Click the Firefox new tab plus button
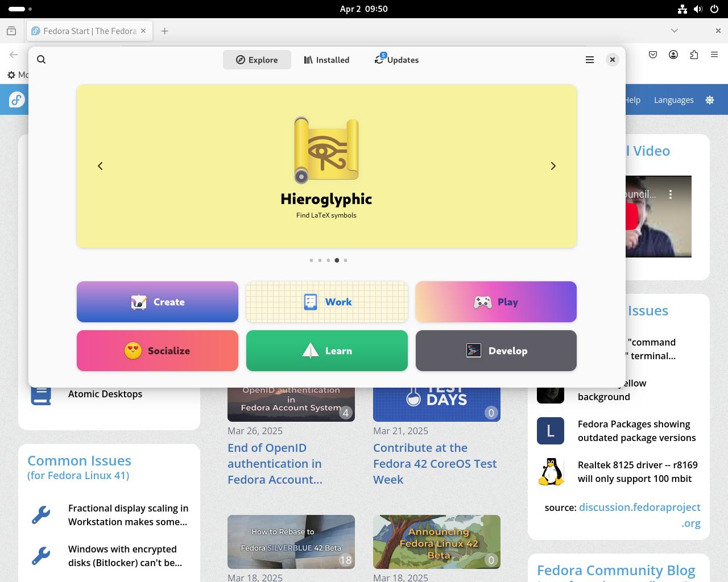The height and width of the screenshot is (582, 728). pyautogui.click(x=164, y=31)
